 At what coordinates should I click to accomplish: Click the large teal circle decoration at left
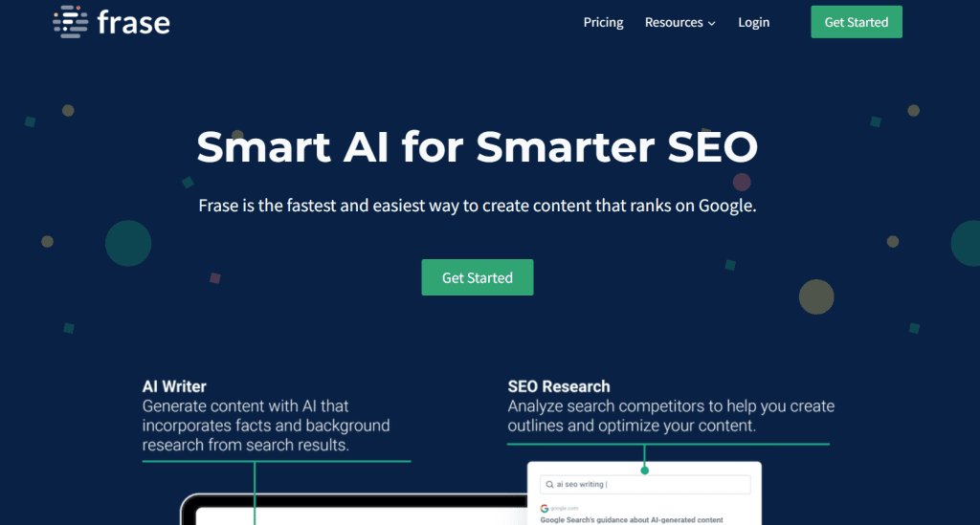click(128, 244)
